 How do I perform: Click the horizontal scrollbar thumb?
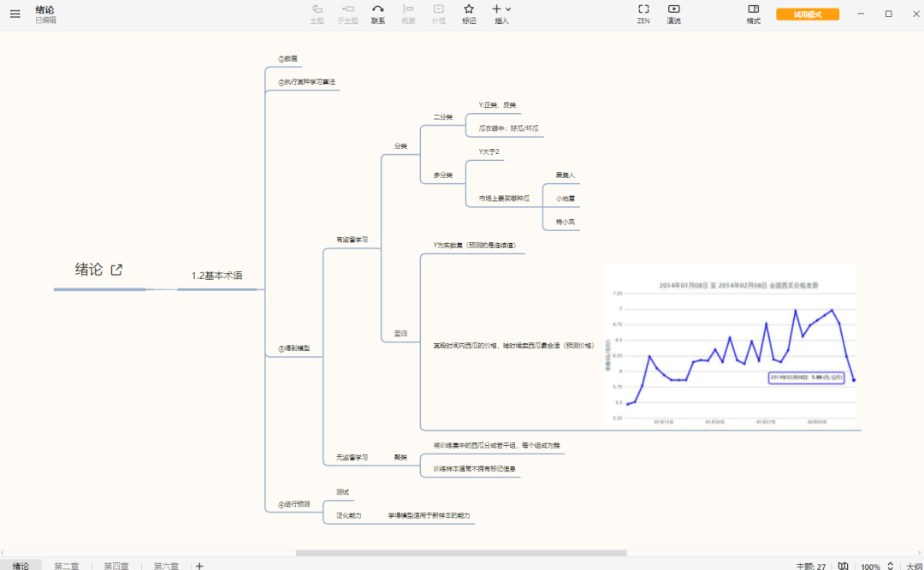461,553
